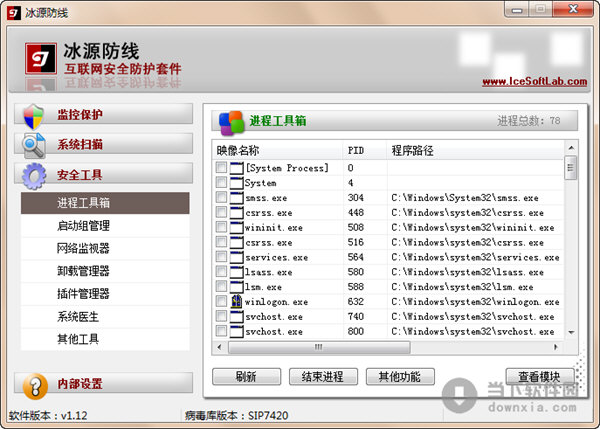This screenshot has height=429, width=600.
Task: Click the winlogon.exe process icon
Action: click(237, 302)
